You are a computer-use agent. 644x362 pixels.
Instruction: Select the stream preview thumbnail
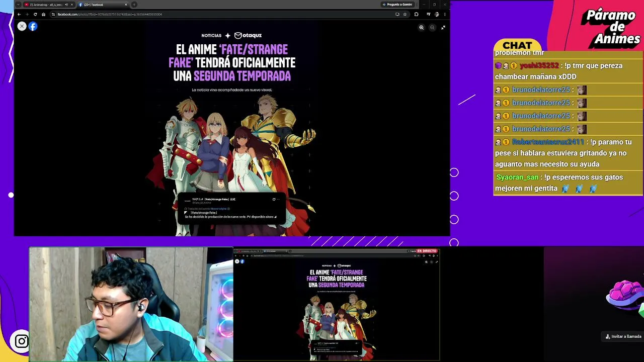point(336,304)
